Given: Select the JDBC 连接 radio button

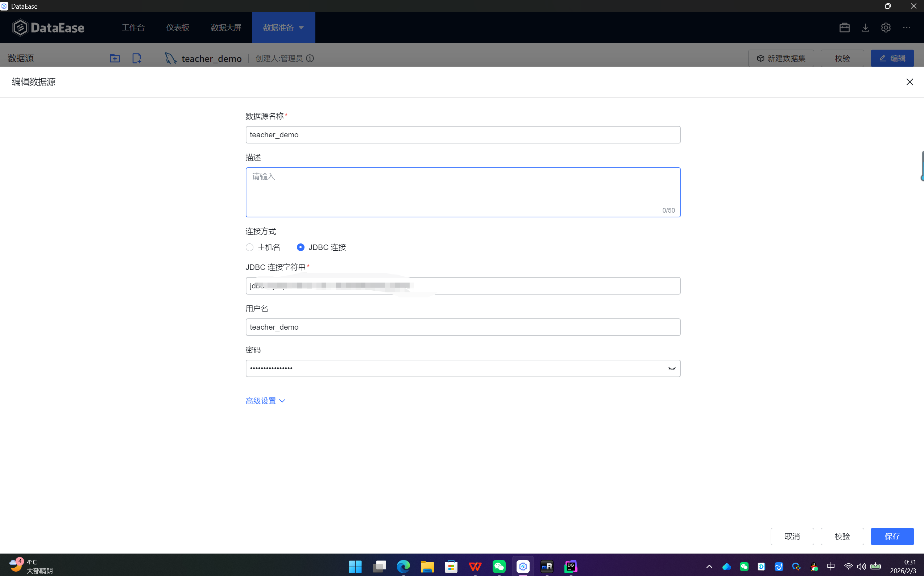Looking at the screenshot, I should (301, 247).
